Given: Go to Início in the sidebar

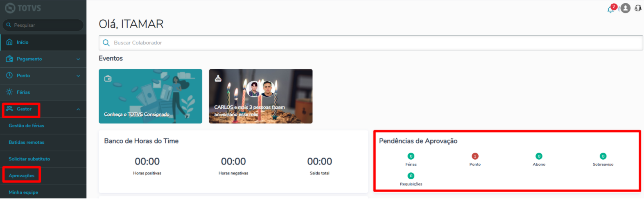Looking at the screenshot, I should pyautogui.click(x=43, y=42).
